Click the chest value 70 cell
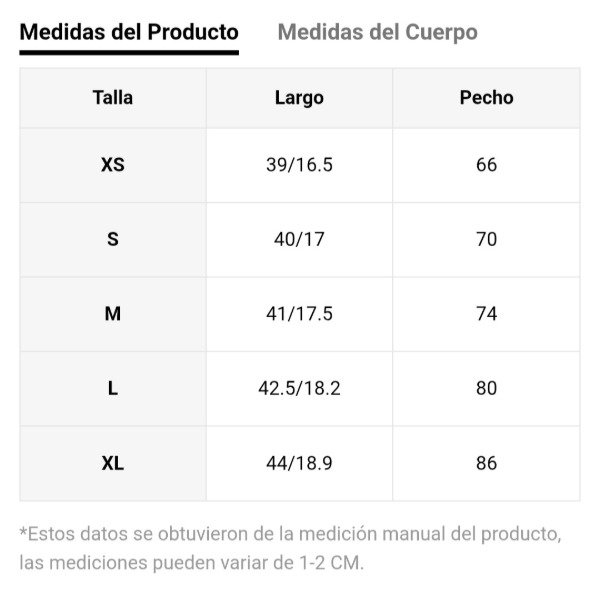 [x=486, y=240]
